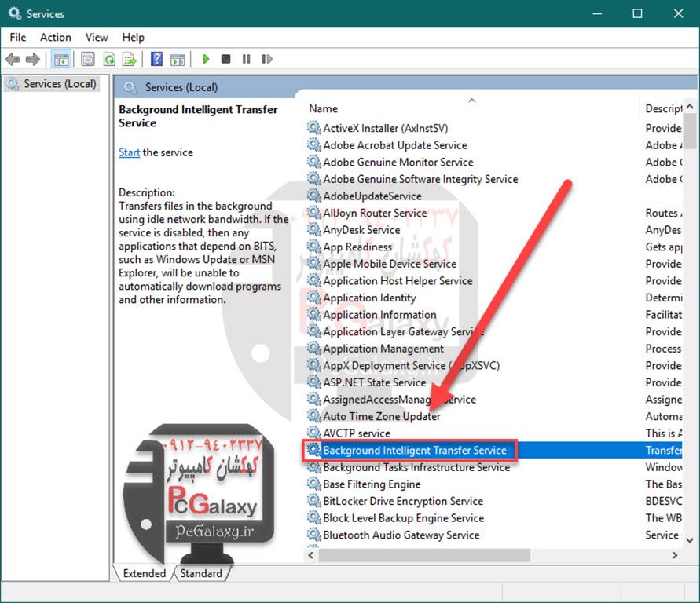
Task: Open Properties from the toolbar icon
Action: click(x=88, y=59)
